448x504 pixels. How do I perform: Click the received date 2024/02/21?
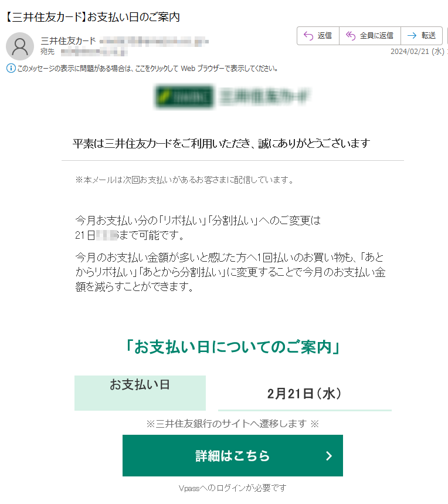[418, 52]
